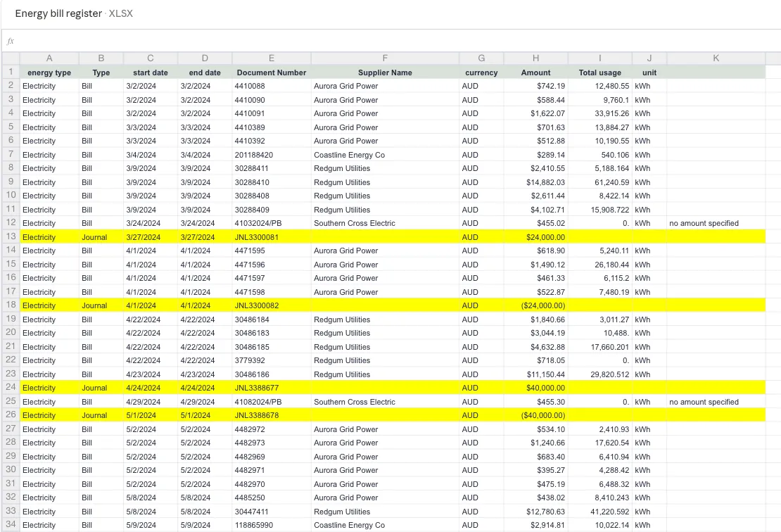Click total usage 540.106
Screen dimensions: 781x532
coord(600,154)
